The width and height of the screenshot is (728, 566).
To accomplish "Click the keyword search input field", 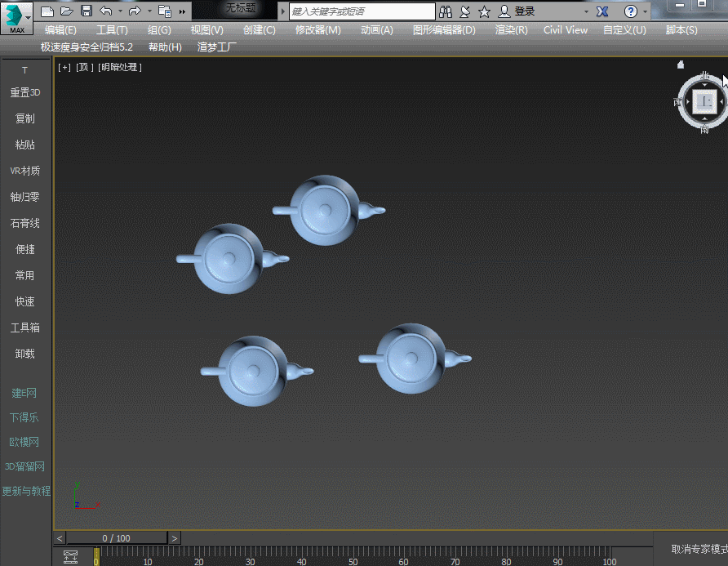I will [x=362, y=11].
